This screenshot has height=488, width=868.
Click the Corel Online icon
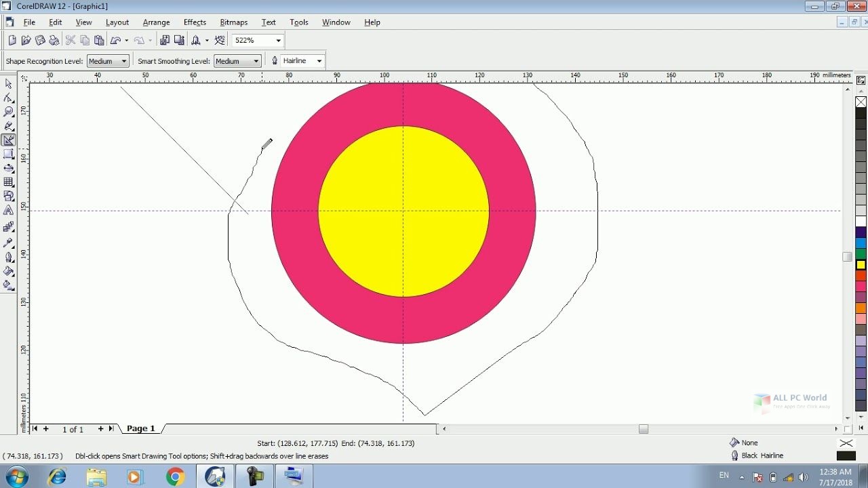tap(220, 41)
